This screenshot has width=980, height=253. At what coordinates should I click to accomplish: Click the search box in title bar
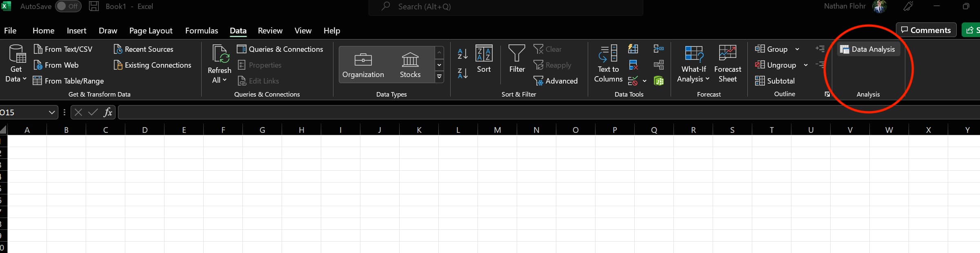click(x=505, y=7)
